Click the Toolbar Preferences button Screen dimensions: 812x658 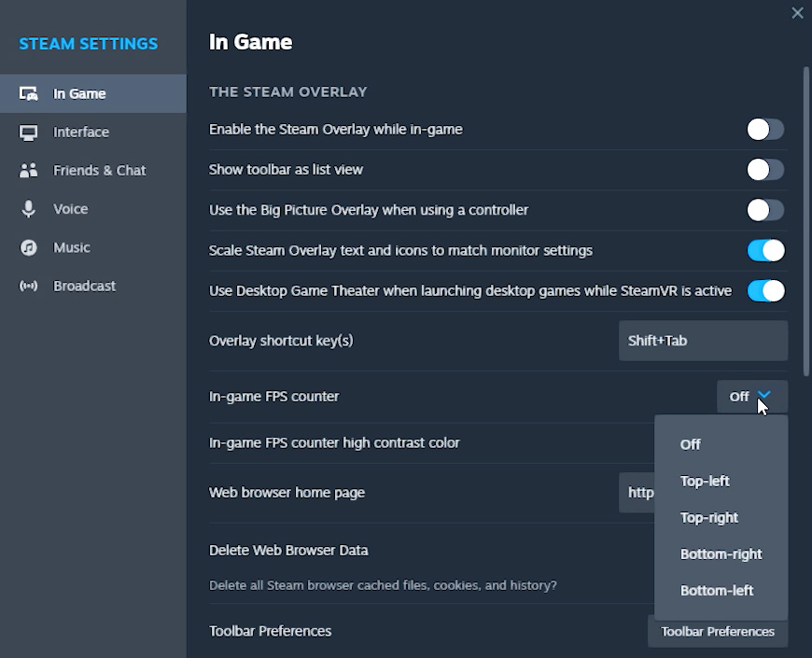coord(718,632)
